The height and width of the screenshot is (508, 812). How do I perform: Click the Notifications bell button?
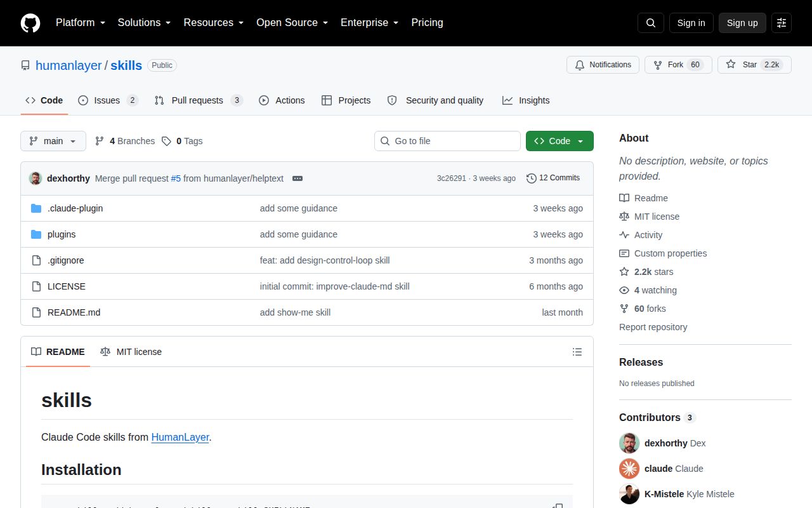click(x=603, y=65)
